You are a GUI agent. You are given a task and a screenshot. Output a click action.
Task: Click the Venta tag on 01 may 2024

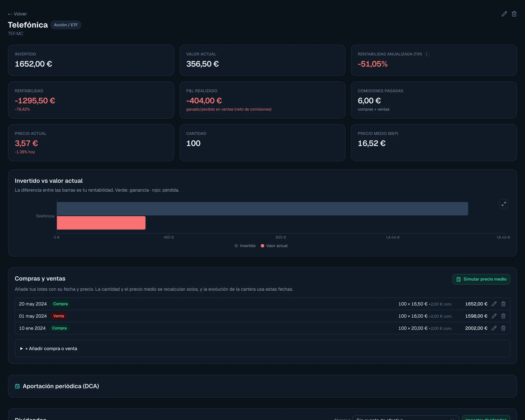point(59,316)
